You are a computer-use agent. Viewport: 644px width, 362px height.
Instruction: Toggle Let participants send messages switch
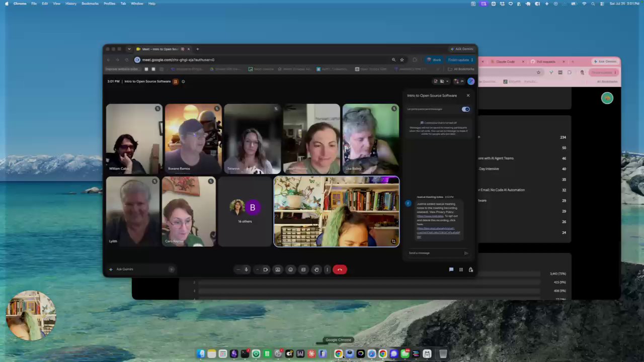[465, 109]
